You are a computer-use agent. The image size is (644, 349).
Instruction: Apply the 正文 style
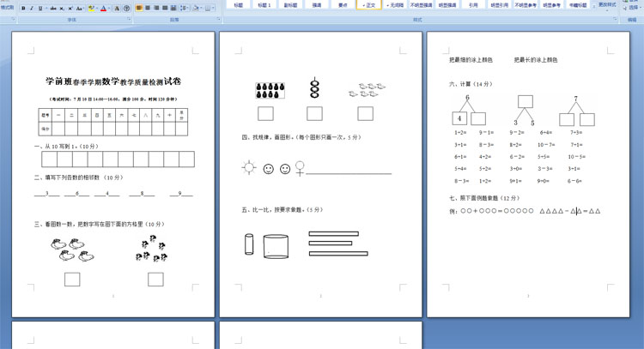tap(369, 5)
